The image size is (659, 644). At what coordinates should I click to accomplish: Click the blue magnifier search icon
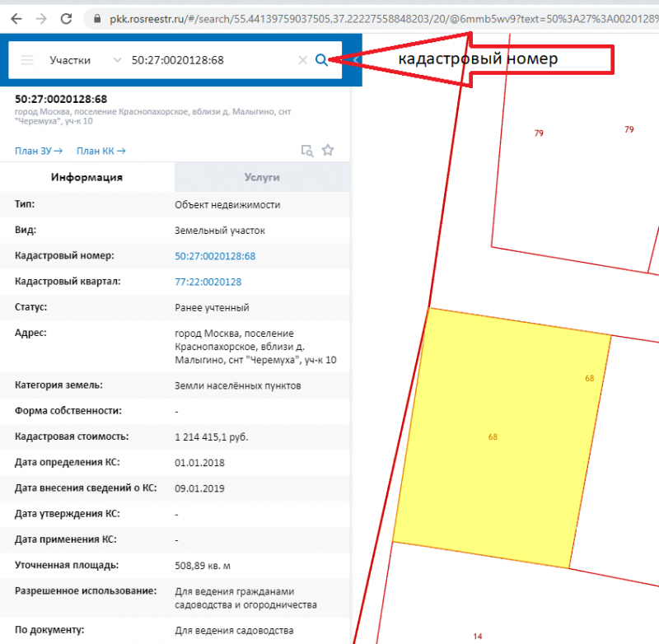click(x=322, y=59)
